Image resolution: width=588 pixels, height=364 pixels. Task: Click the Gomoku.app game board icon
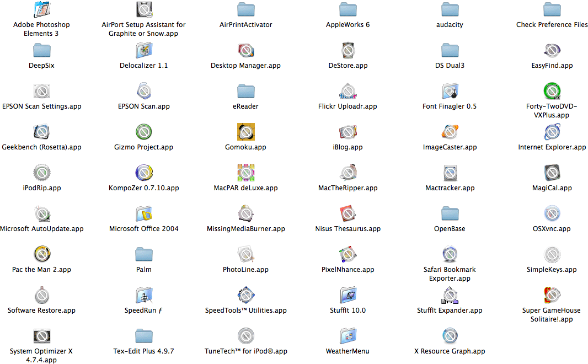click(x=246, y=132)
